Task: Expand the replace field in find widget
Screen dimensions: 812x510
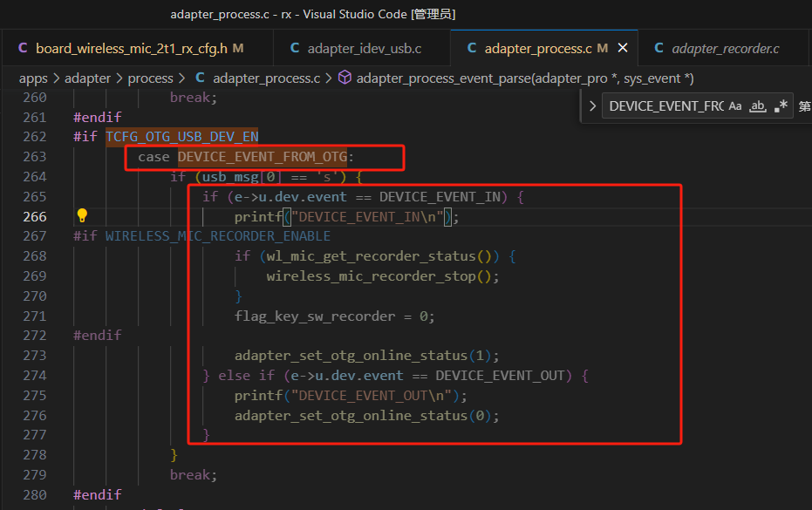Action: (592, 106)
